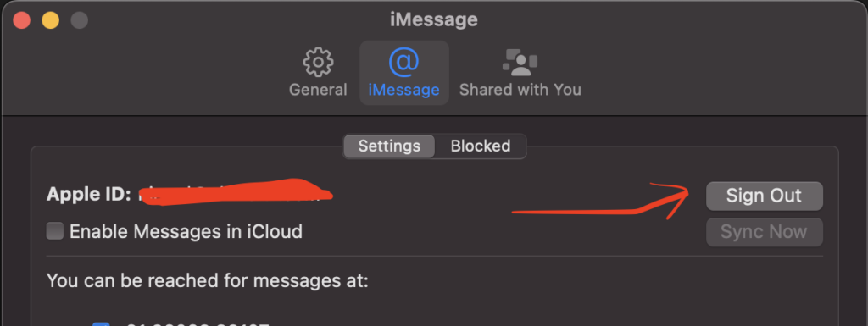Select the 'Shared with You' toolbar label
868x326 pixels.
(x=520, y=90)
